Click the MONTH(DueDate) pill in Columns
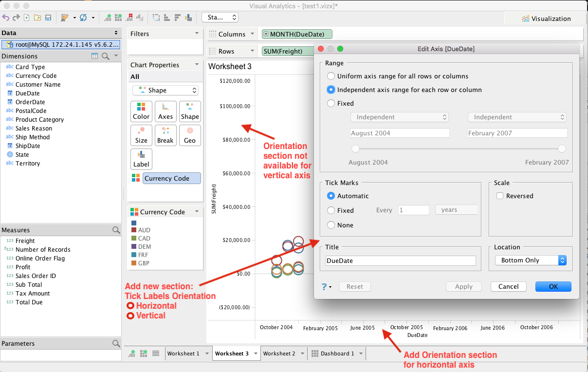The width and height of the screenshot is (588, 372). [297, 34]
